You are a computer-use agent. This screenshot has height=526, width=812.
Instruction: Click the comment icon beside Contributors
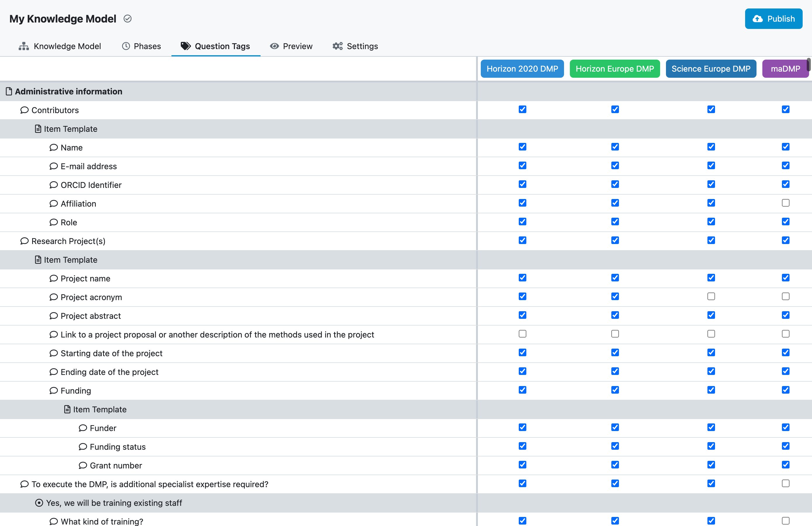click(x=24, y=110)
